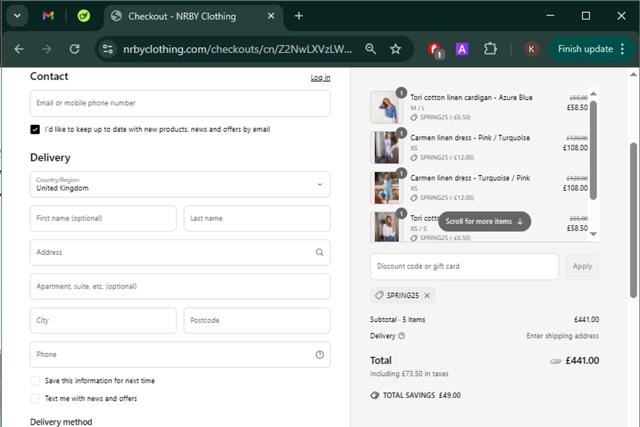Click the Postcode field
This screenshot has height=427, width=640.
click(x=257, y=320)
